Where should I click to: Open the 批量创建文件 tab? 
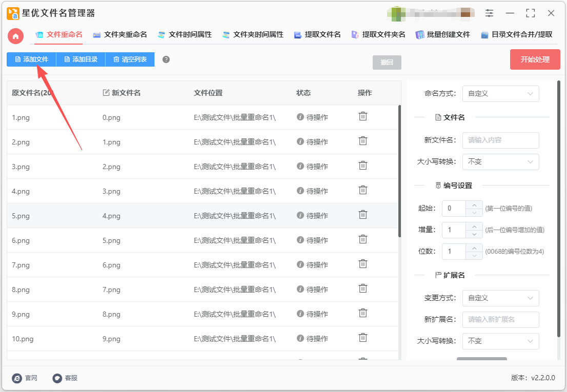coord(442,35)
